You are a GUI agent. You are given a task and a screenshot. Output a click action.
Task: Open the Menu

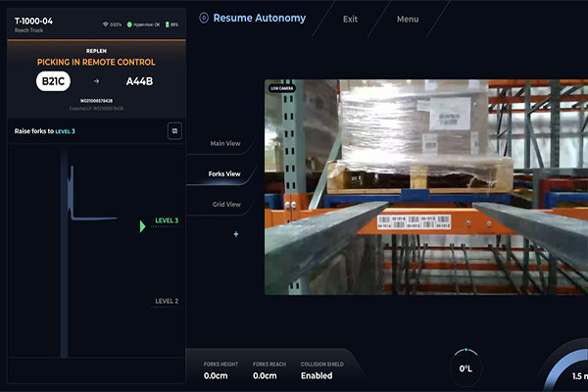tap(408, 20)
